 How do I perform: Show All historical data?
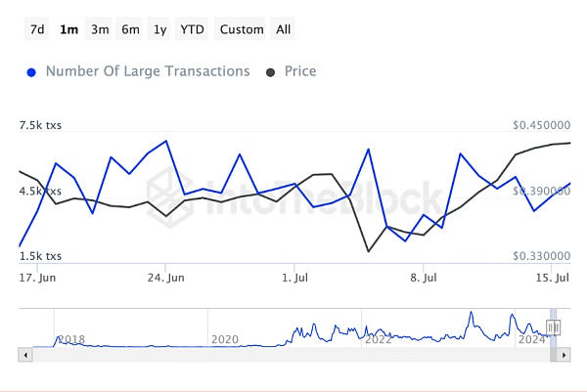(x=283, y=29)
